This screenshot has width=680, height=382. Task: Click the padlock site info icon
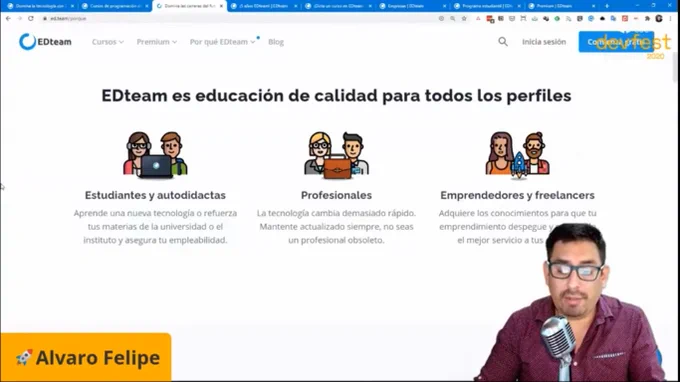point(45,19)
